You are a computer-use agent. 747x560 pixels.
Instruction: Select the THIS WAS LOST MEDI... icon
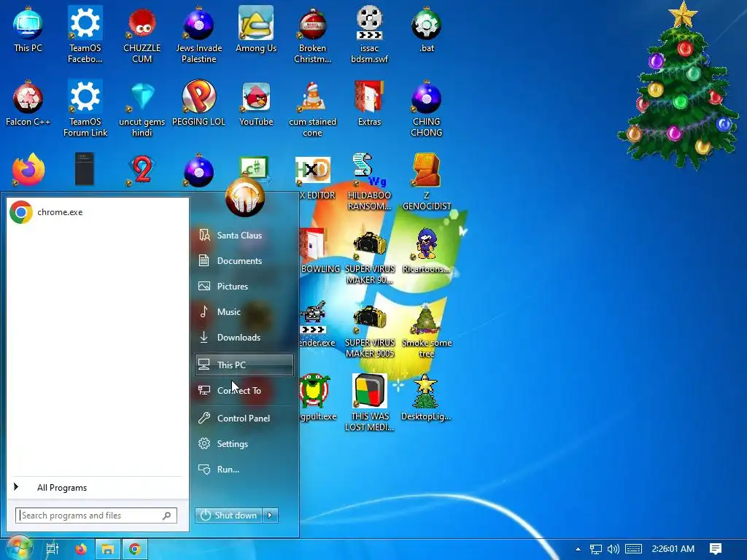coord(369,403)
